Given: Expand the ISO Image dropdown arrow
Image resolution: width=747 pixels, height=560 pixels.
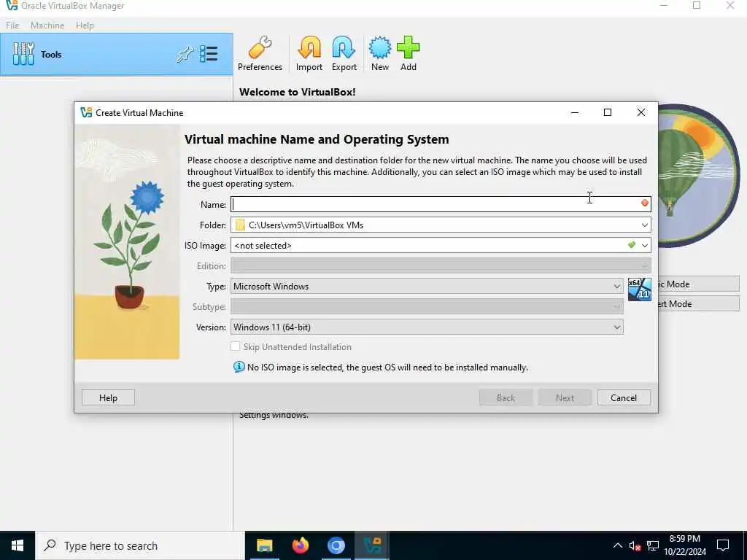Looking at the screenshot, I should click(x=645, y=245).
